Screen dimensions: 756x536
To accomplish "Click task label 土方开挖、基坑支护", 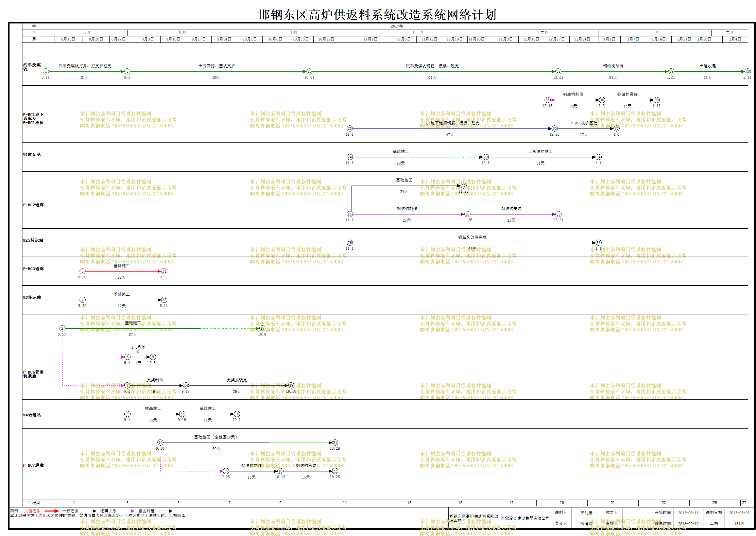I will 217,66.
